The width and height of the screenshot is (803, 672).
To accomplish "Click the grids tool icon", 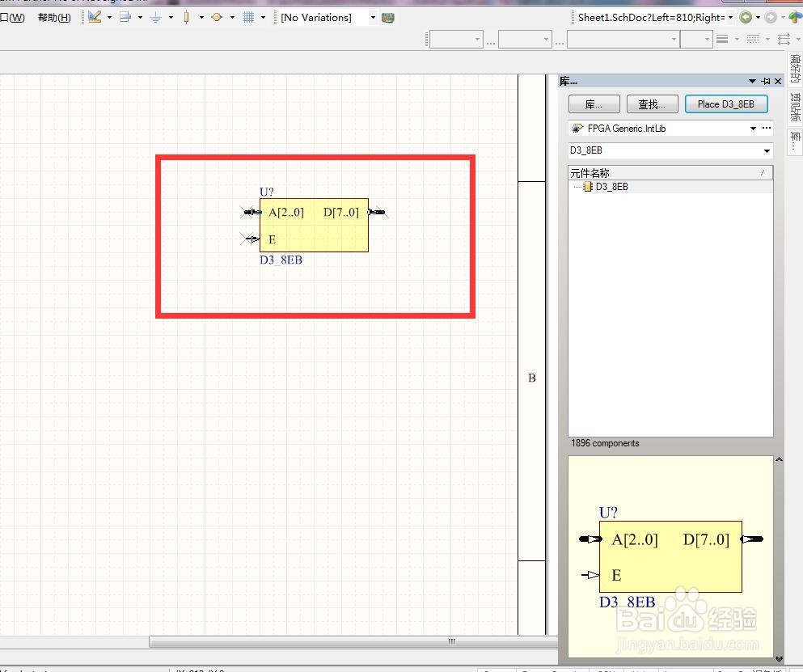I will click(x=248, y=18).
